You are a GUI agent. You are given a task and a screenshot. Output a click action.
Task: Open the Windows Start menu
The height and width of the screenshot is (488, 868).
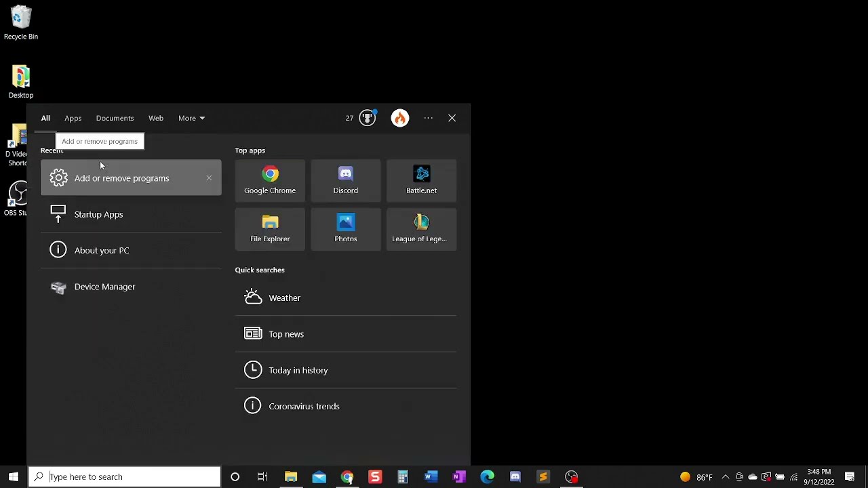pos(14,476)
